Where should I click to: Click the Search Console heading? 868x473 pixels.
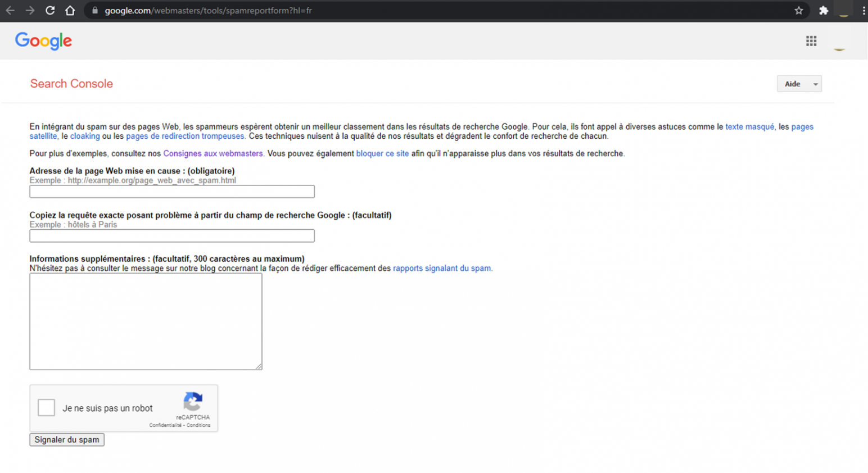click(x=71, y=84)
